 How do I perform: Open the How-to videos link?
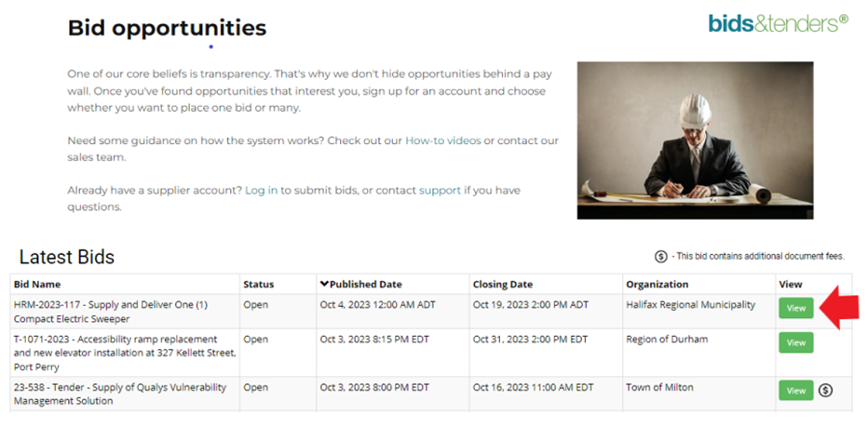tap(443, 140)
